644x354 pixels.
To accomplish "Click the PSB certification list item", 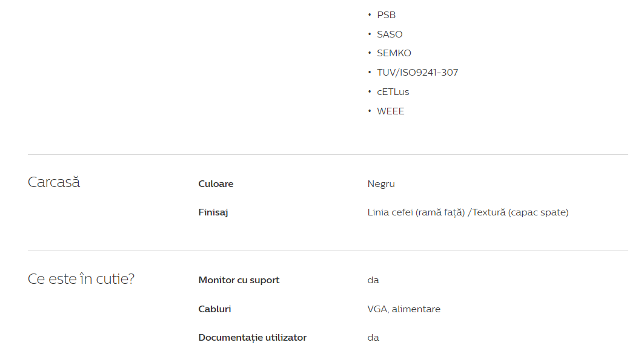I will (x=386, y=15).
